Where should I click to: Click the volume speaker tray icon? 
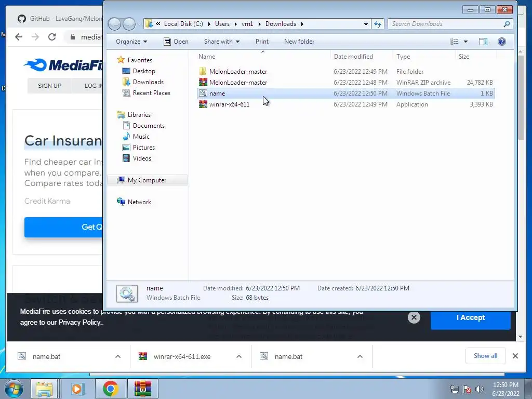click(x=480, y=389)
